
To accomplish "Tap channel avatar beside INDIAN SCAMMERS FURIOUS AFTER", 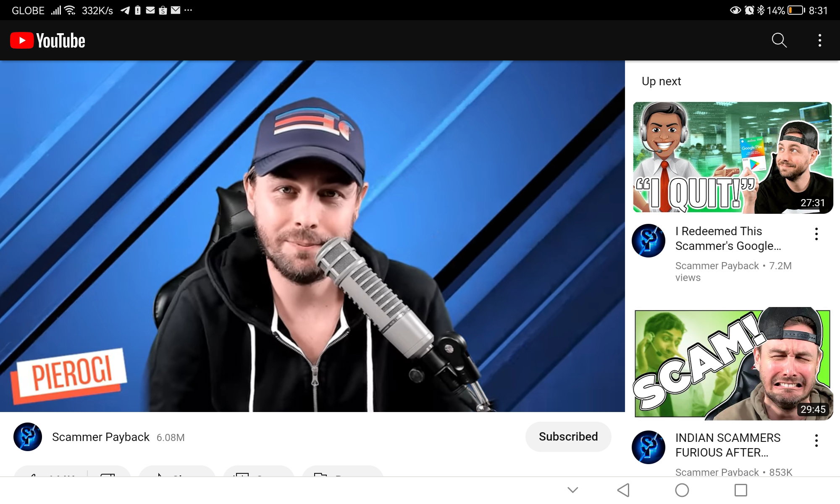I will [648, 447].
